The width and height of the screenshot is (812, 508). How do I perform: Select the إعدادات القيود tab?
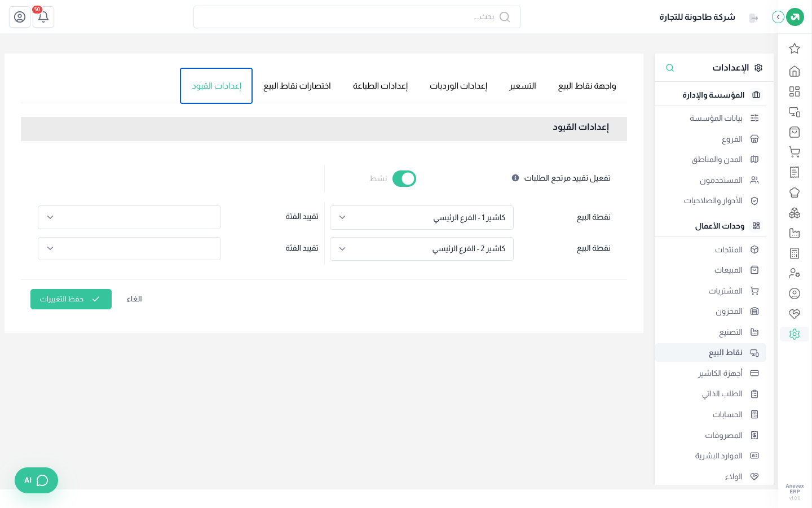[x=216, y=86]
